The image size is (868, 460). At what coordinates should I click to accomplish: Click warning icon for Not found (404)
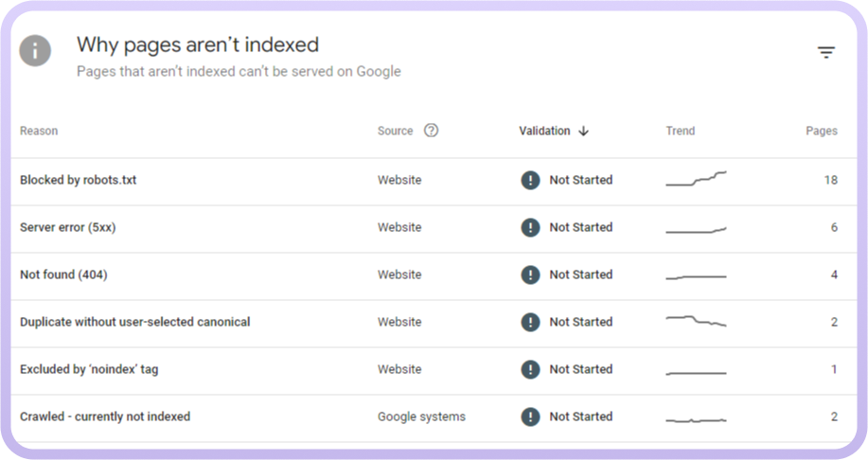(x=530, y=274)
